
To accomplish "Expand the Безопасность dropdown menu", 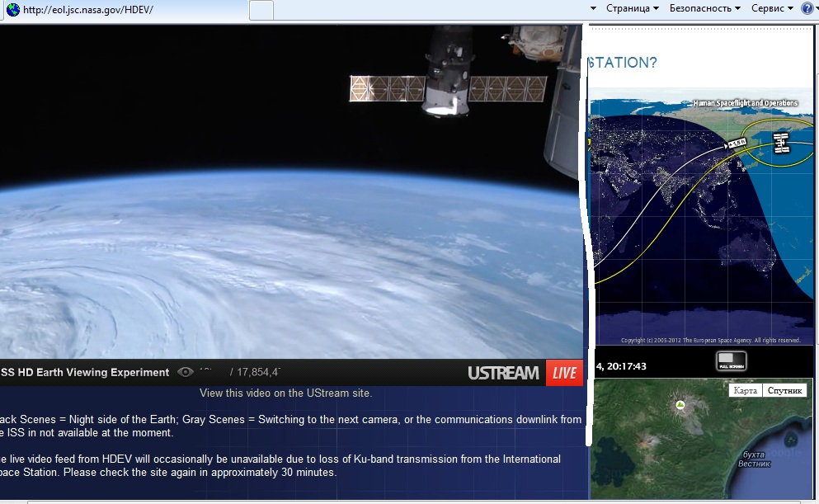I will point(705,8).
